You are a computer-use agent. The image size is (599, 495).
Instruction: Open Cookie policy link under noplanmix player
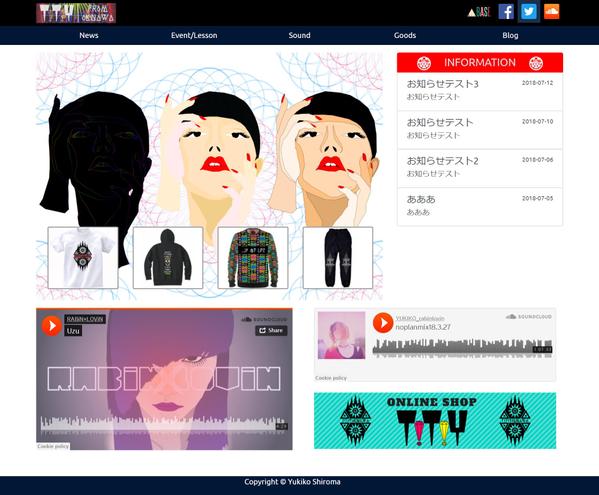(x=331, y=378)
